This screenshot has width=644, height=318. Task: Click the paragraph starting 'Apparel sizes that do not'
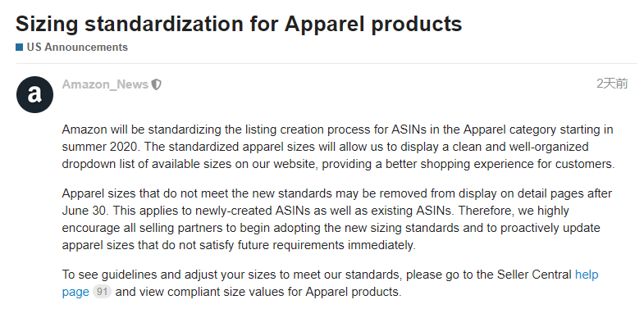pyautogui.click(x=337, y=219)
